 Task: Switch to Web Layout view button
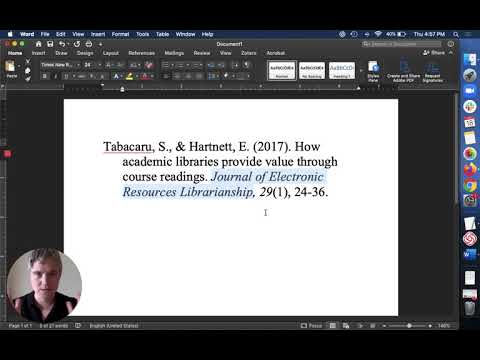346,326
